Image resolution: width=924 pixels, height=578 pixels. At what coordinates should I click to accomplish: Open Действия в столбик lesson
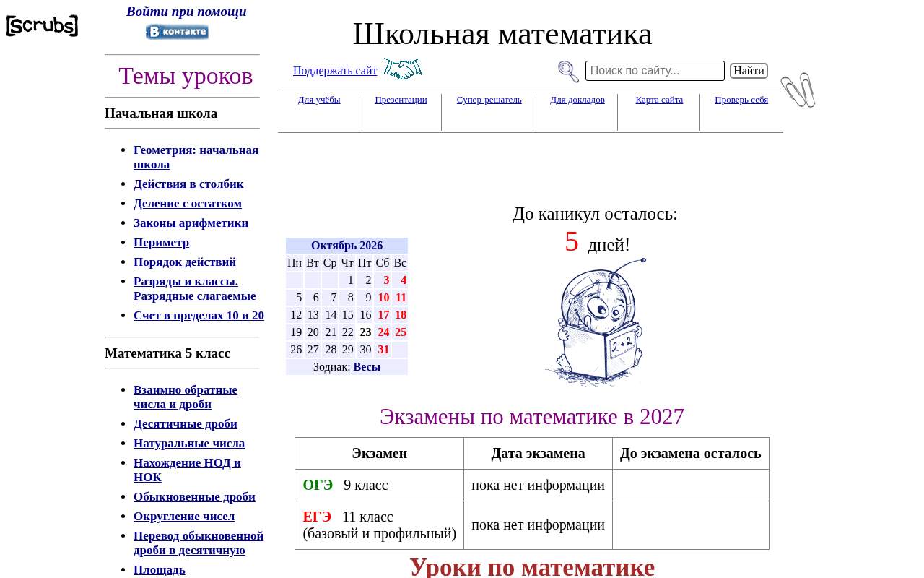point(188,184)
